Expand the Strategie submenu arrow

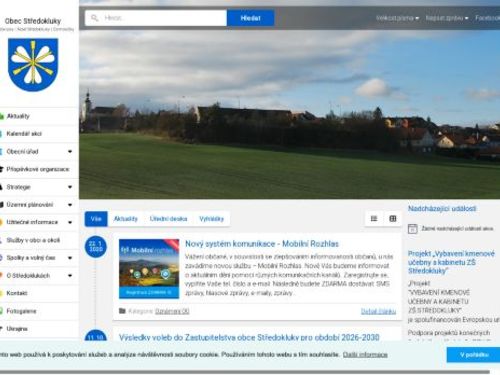(x=70, y=187)
